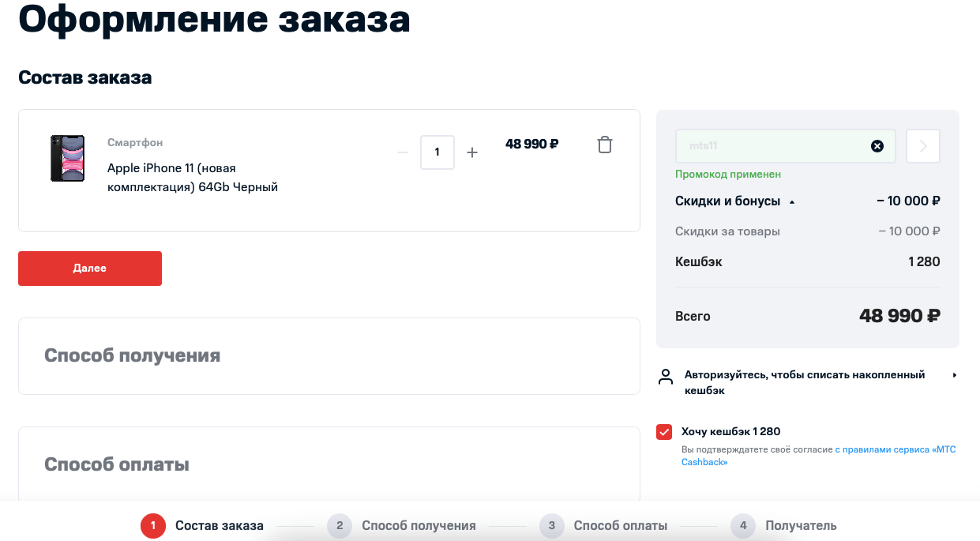Decrease iPhone quantity with the minus icon
Screen dimensions: 980x541
403,152
